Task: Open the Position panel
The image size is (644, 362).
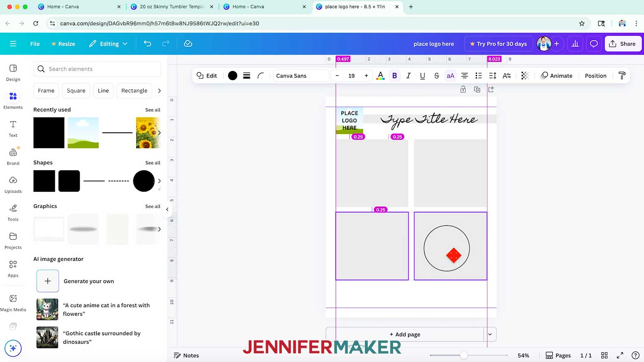Action: (595, 76)
